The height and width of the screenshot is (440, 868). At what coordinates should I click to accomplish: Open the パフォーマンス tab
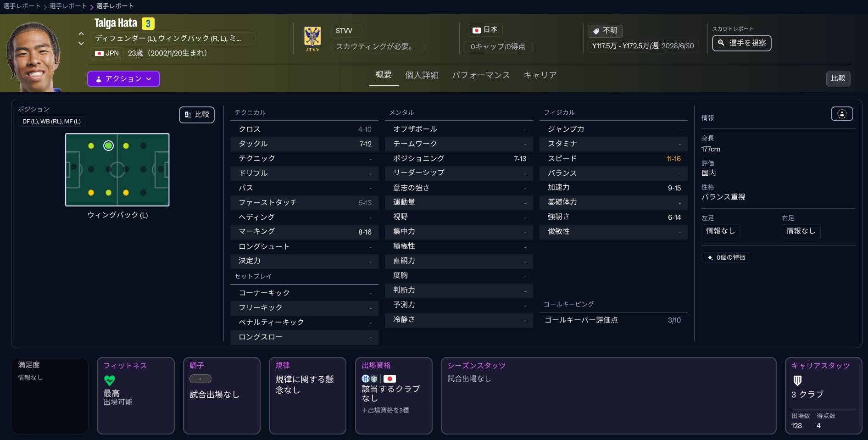click(480, 75)
